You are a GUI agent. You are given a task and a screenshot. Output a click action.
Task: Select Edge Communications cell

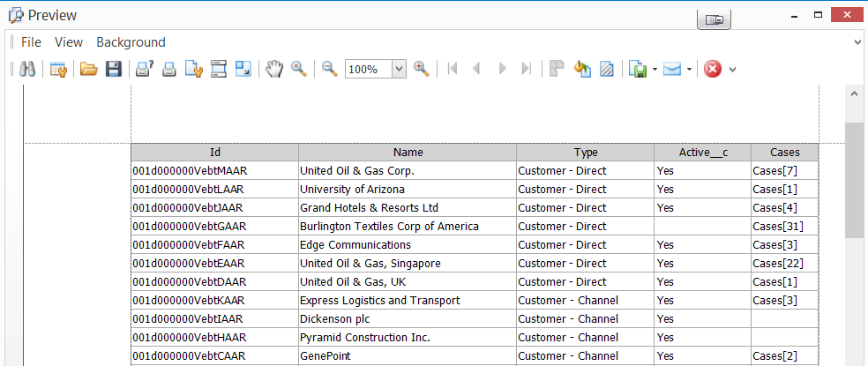coord(408,245)
